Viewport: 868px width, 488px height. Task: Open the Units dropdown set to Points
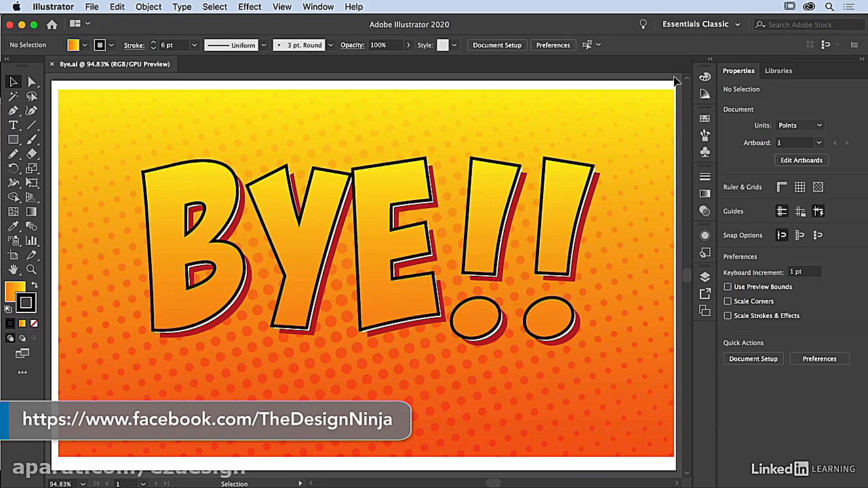coord(800,125)
